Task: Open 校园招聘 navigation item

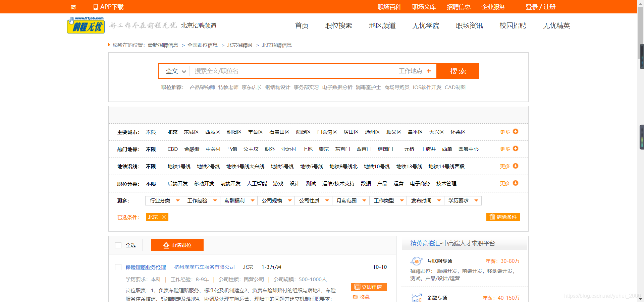Action: point(513,25)
